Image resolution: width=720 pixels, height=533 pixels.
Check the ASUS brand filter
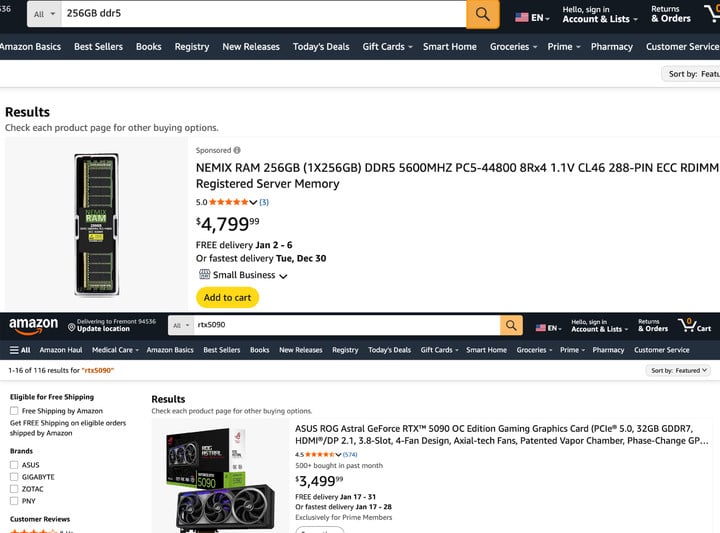(x=14, y=465)
